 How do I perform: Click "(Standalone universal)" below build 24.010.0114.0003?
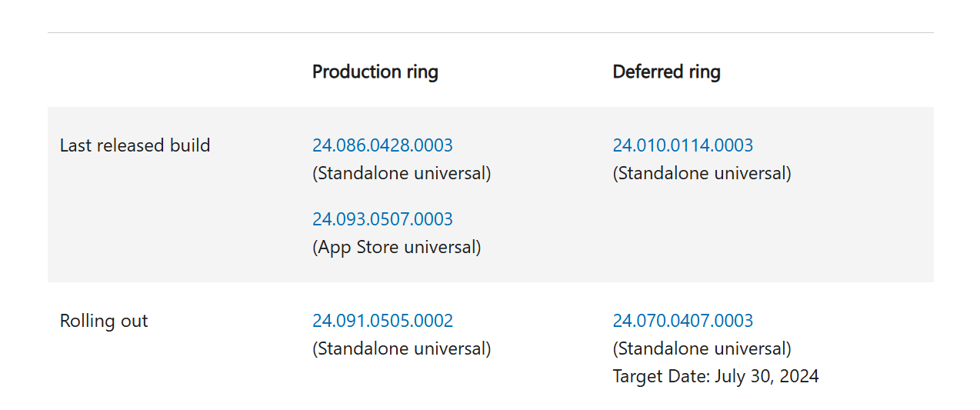point(702,173)
